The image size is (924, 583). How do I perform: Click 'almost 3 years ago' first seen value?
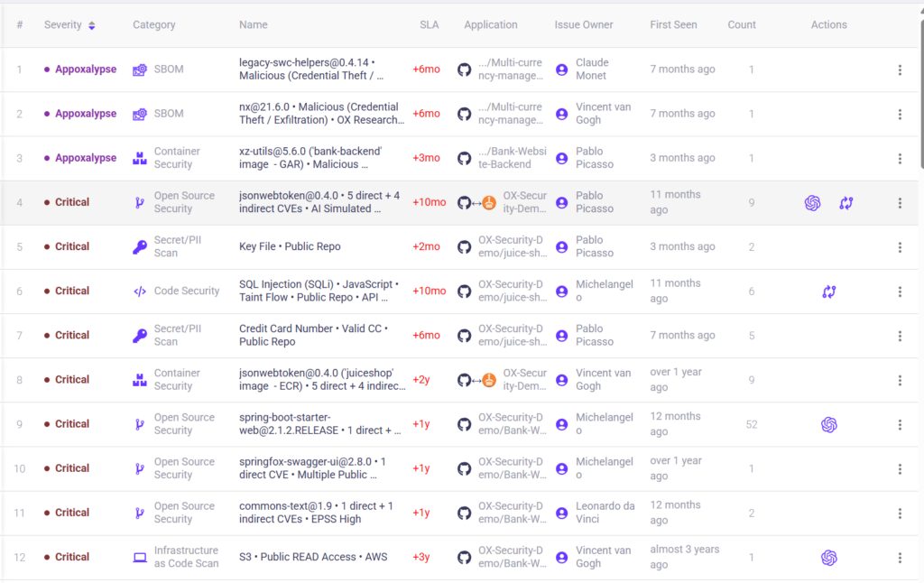click(685, 557)
